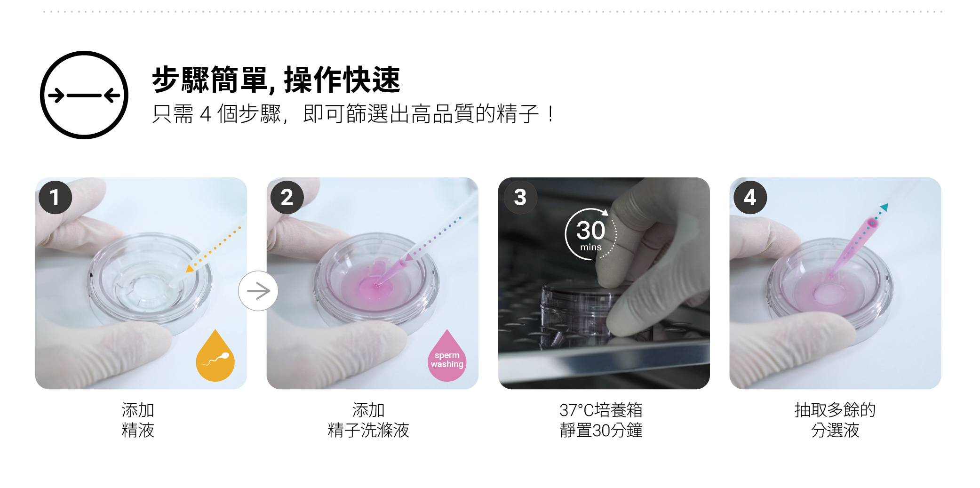Click the 30 mins timer icon
Image resolution: width=980 pixels, height=488 pixels.
click(x=591, y=234)
